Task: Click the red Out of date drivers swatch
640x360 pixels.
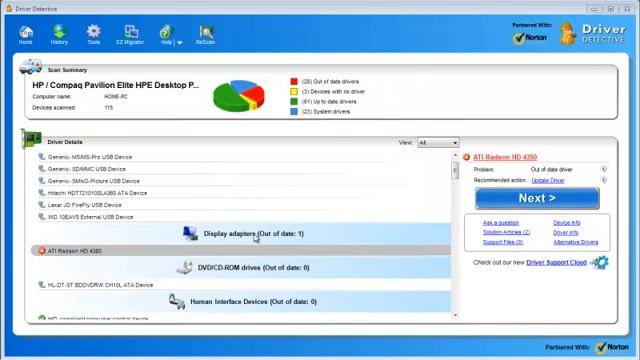Action: 294,82
